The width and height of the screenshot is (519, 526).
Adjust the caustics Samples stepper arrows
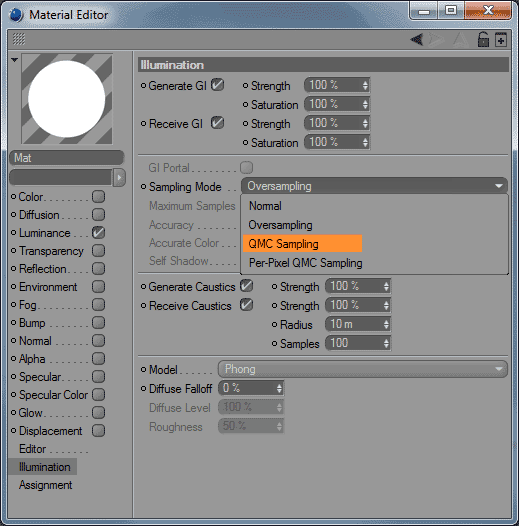coord(386,343)
